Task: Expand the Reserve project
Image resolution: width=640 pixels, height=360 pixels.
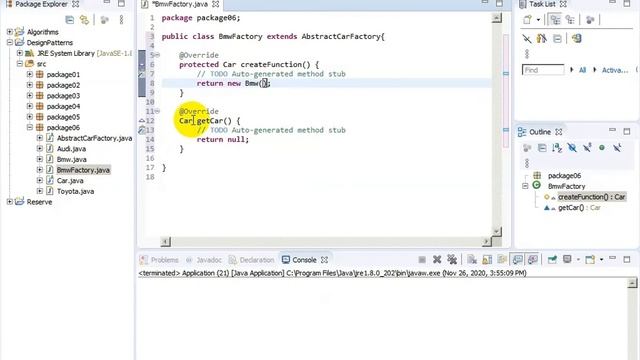Action: click(x=9, y=202)
